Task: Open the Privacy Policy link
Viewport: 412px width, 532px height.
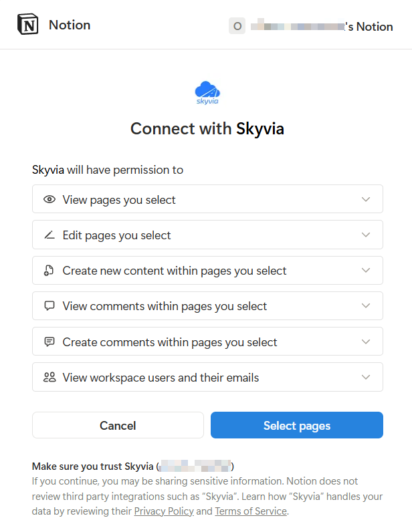Action: point(164,511)
